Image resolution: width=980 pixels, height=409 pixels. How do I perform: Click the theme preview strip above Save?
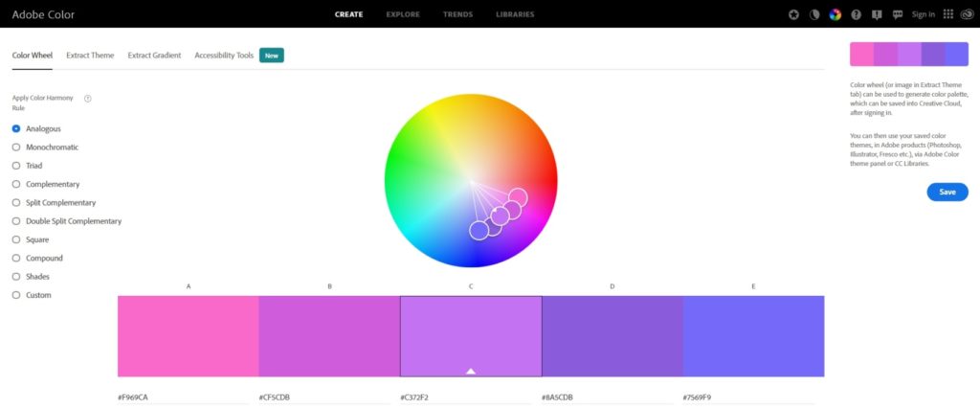909,54
